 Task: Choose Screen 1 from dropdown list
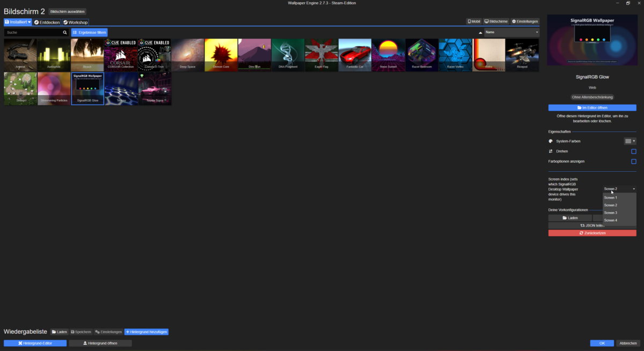[619, 198]
